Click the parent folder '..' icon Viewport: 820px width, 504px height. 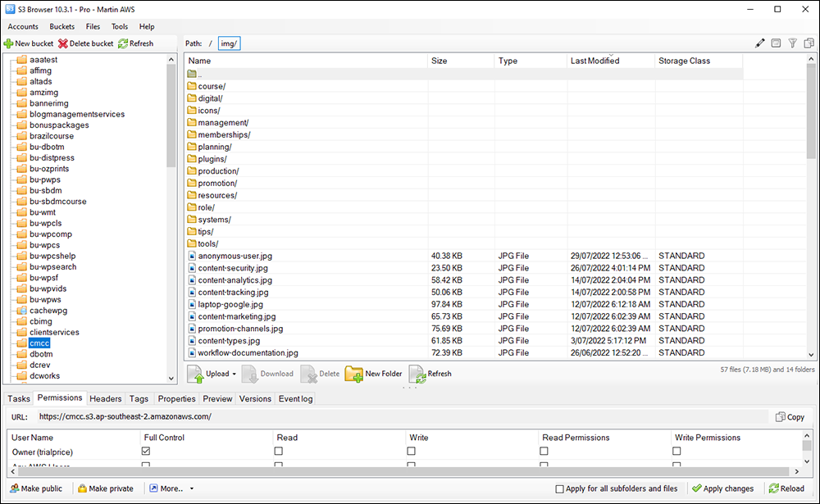(192, 74)
